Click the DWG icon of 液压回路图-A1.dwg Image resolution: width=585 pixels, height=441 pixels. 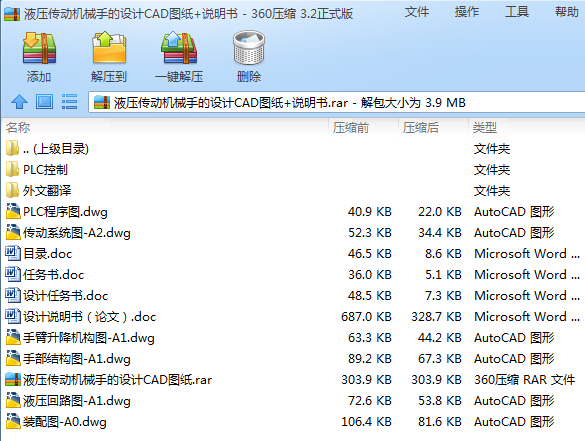coord(13,400)
